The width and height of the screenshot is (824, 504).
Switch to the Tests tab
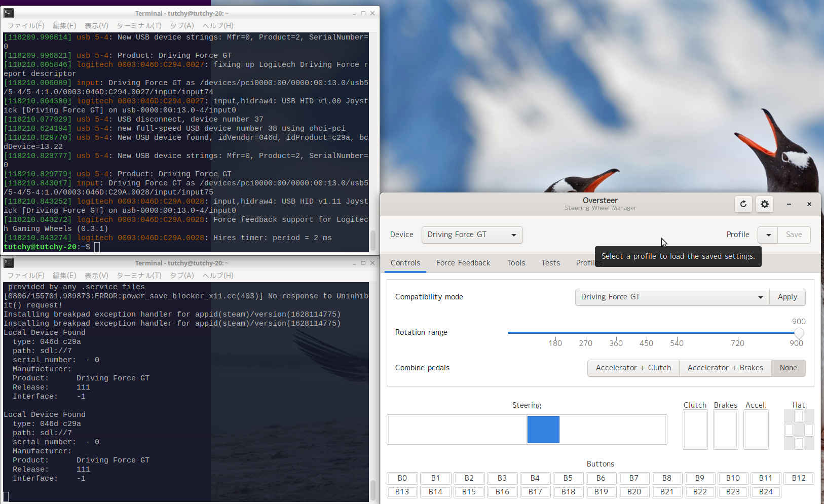(551, 263)
